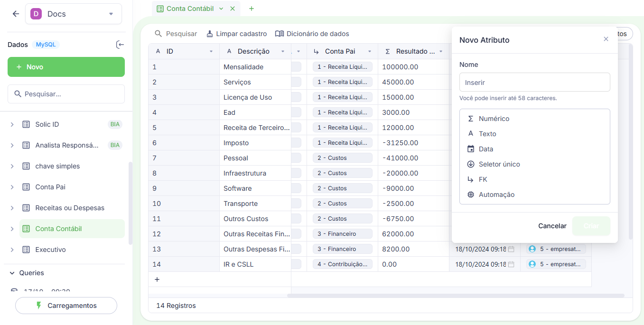
Task: Click Cancelar in the dialog
Action: (552, 226)
